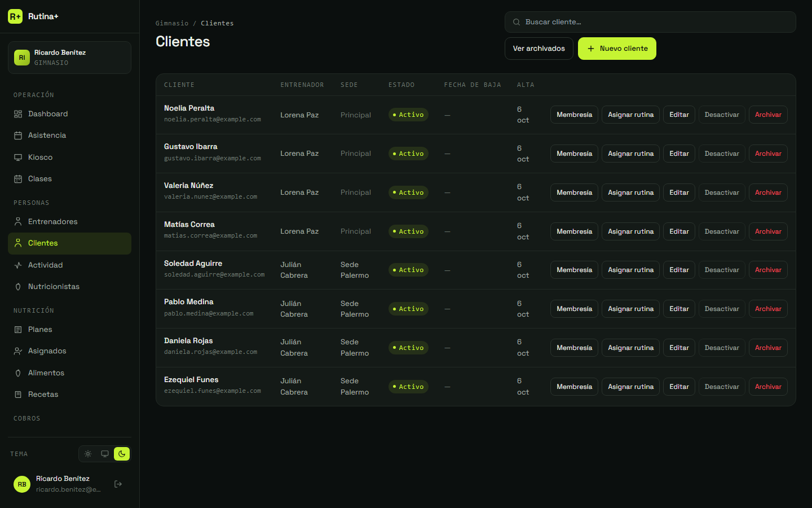Click Ver archivados button
Image resolution: width=812 pixels, height=508 pixels.
(x=539, y=49)
